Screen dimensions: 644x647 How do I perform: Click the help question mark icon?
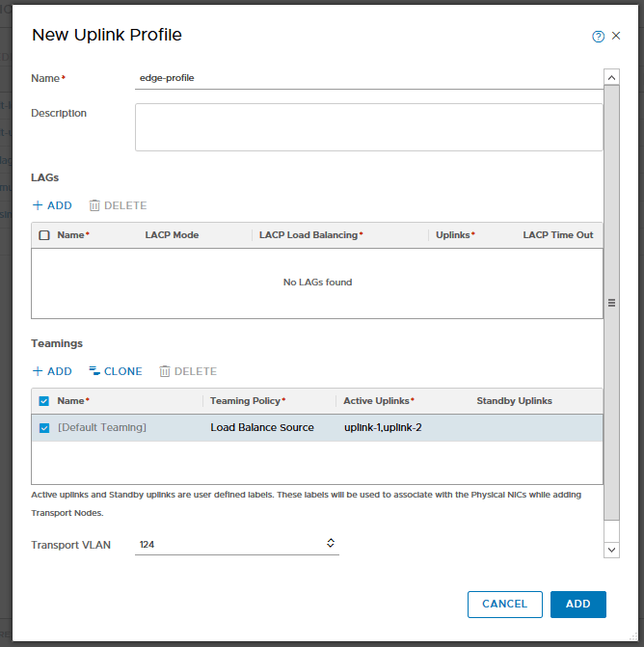pos(598,37)
